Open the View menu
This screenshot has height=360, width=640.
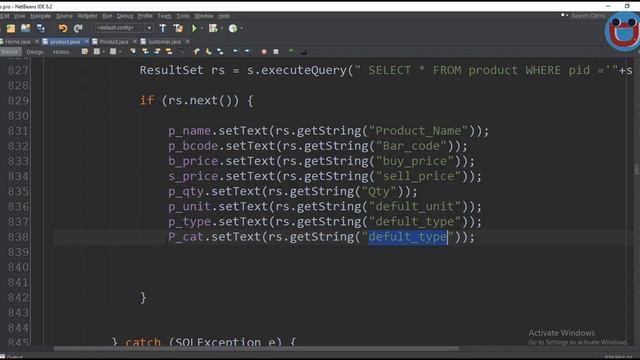click(19, 16)
